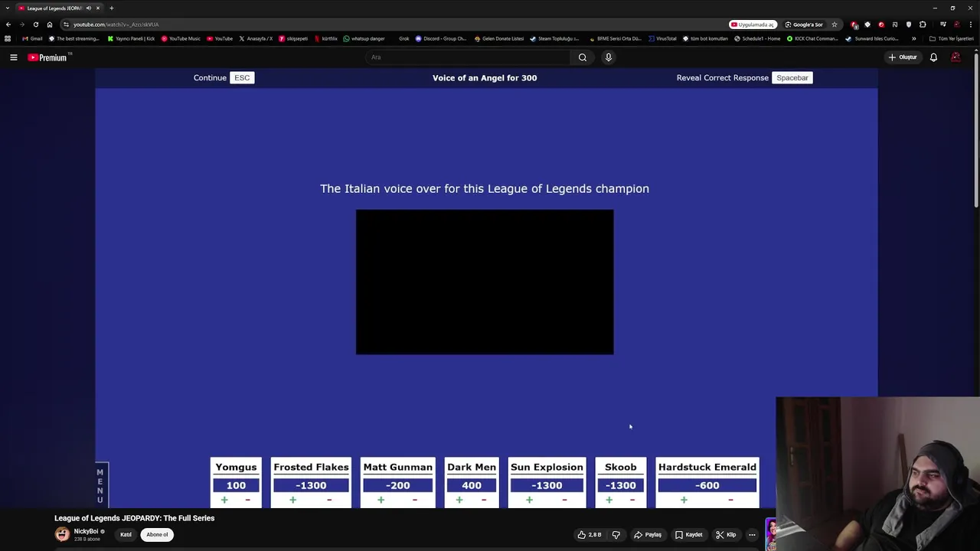Viewport: 980px width, 551px height.
Task: Open Tüm Yer İşaretleri bookmarks folder
Action: point(952,38)
